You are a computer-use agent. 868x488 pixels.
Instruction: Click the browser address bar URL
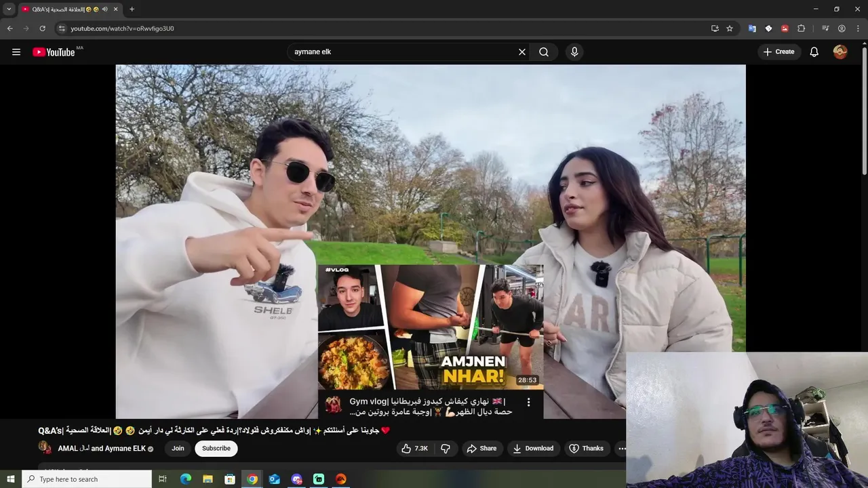click(122, 28)
